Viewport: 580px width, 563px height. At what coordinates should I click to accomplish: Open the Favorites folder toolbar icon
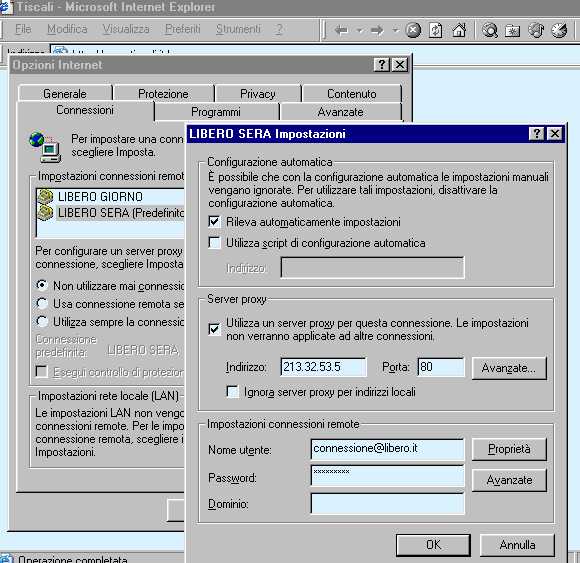(513, 31)
